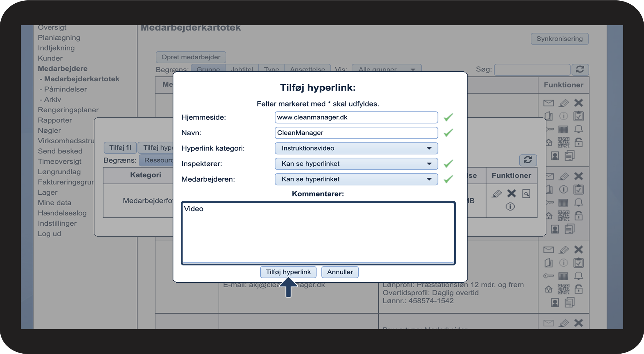Click bell icon in Lønnr. 458574-1542 row

579,276
